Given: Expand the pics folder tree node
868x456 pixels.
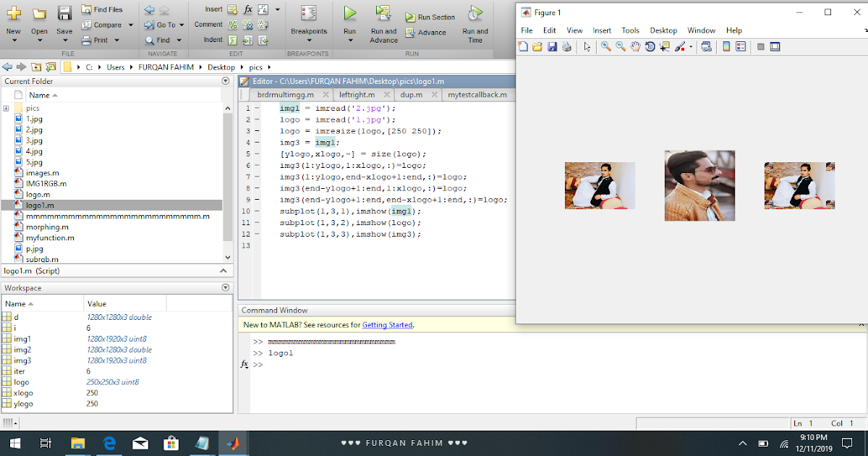Looking at the screenshot, I should [x=6, y=108].
